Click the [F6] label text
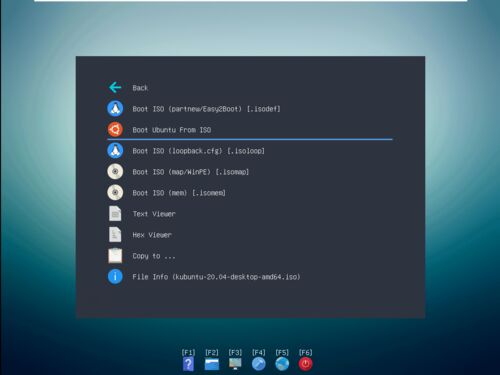 (x=305, y=352)
